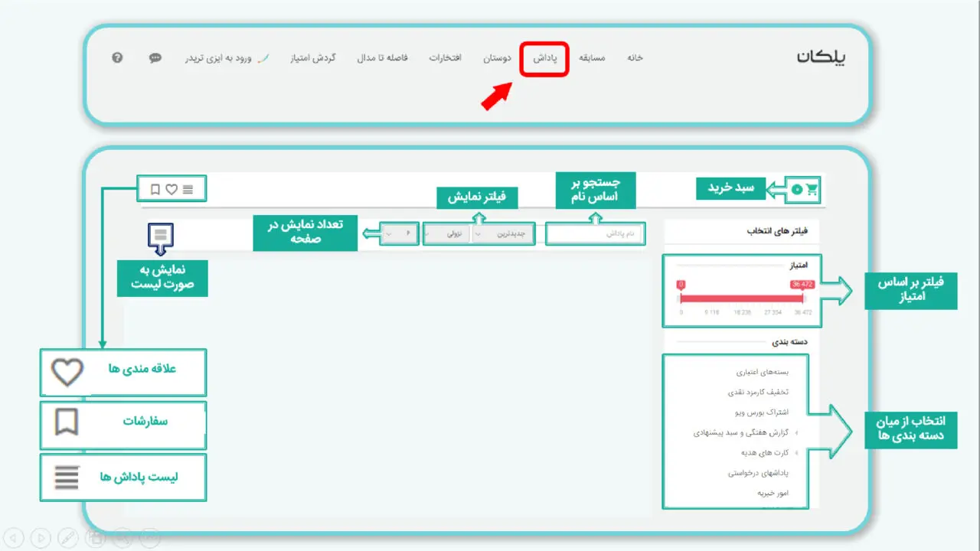Click the small rewards list lines icon
The image size is (980, 551).
pos(188,189)
